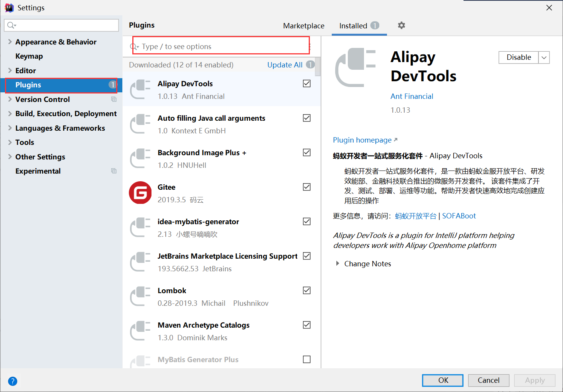Viewport: 563px width, 392px height.
Task: Click the large Alipay DevTools detail icon
Action: [x=356, y=67]
